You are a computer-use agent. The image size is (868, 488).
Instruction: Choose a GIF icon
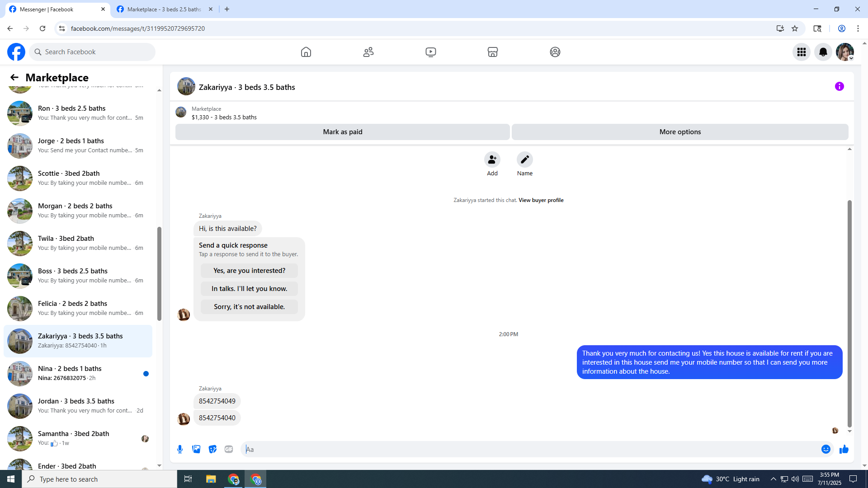pyautogui.click(x=229, y=449)
